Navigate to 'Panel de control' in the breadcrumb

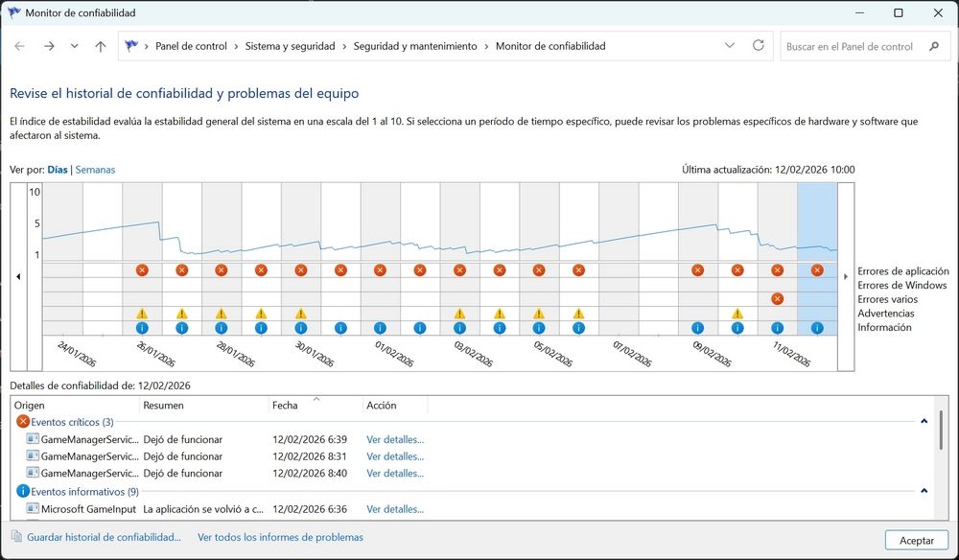[192, 45]
